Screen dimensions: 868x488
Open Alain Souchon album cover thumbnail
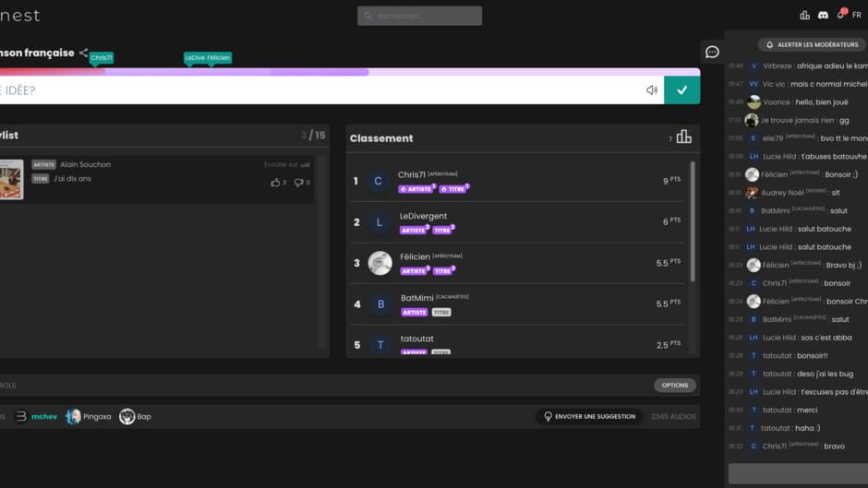(x=12, y=179)
